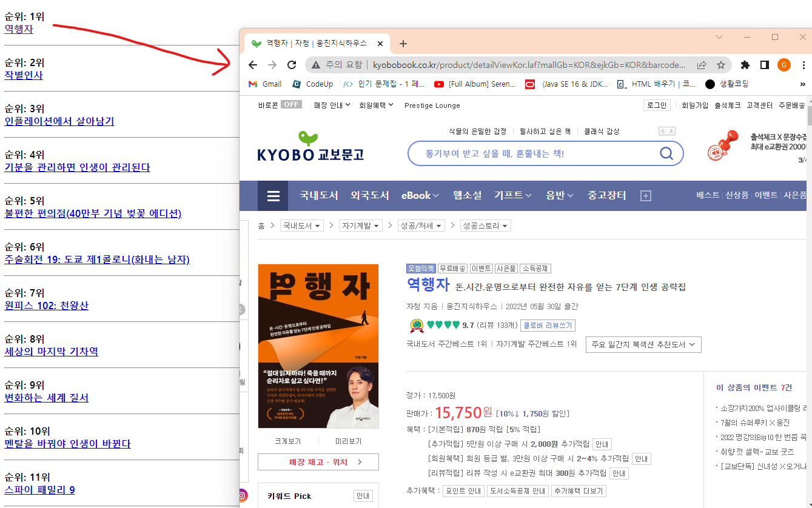Open 원피스 102: 천왕산 ranking link
The height and width of the screenshot is (508, 812).
(47, 306)
